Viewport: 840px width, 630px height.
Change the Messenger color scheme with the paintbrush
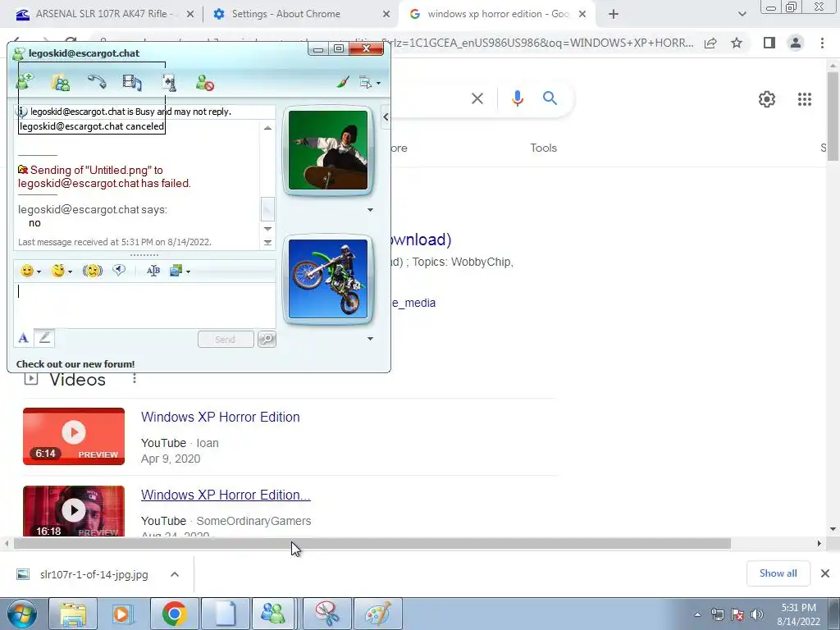pos(343,82)
